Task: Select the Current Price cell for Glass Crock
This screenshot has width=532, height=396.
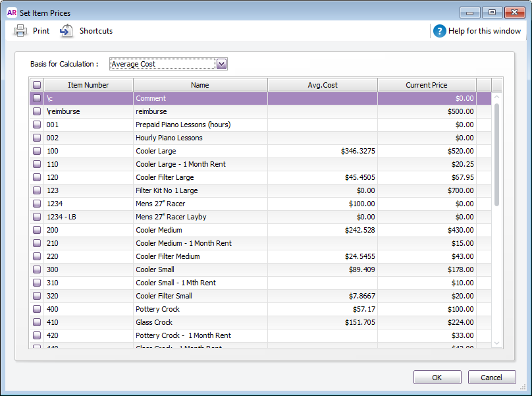Action: (427, 322)
